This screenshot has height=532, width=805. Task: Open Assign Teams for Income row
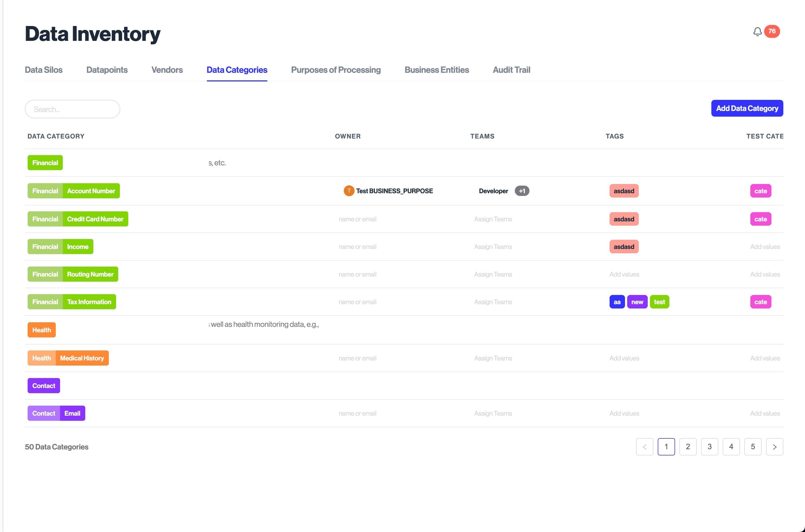click(x=493, y=247)
